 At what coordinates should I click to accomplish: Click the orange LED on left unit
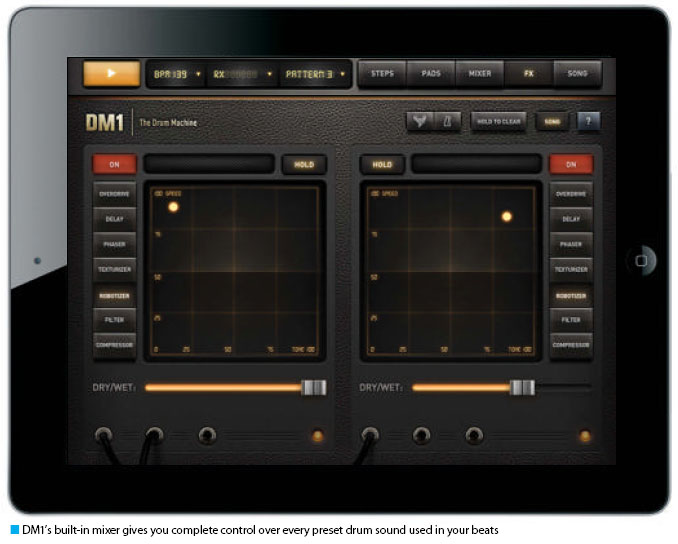(x=317, y=436)
